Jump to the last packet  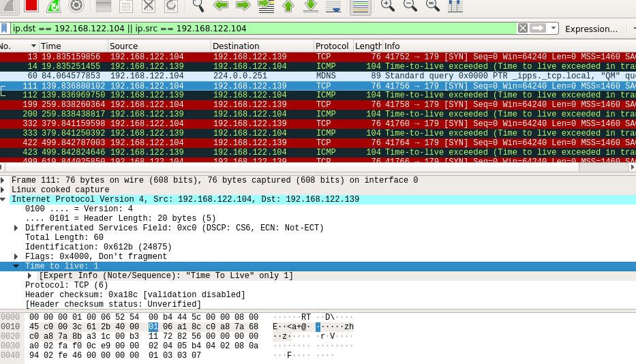point(311,5)
